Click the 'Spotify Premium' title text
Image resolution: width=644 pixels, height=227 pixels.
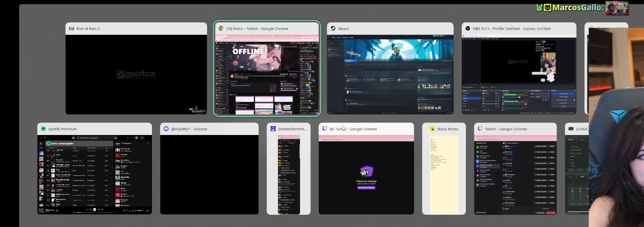point(62,129)
